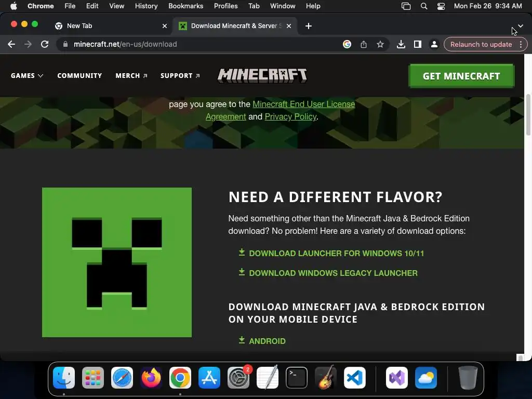Click the Minecraft logo
Image resolution: width=532 pixels, height=399 pixels.
(x=262, y=75)
